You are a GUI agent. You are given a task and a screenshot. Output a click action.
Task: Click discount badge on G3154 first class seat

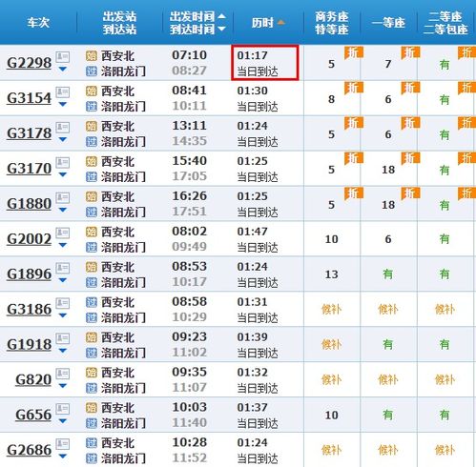click(x=410, y=88)
